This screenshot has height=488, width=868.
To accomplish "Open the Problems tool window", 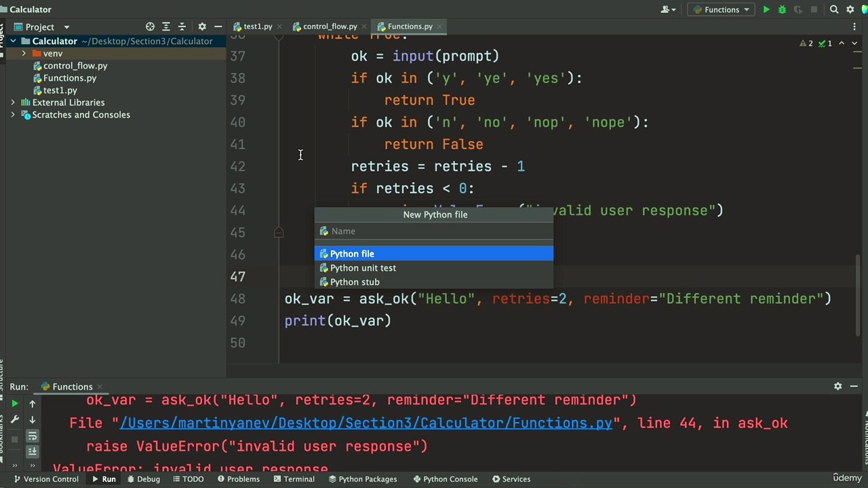I will (x=239, y=479).
